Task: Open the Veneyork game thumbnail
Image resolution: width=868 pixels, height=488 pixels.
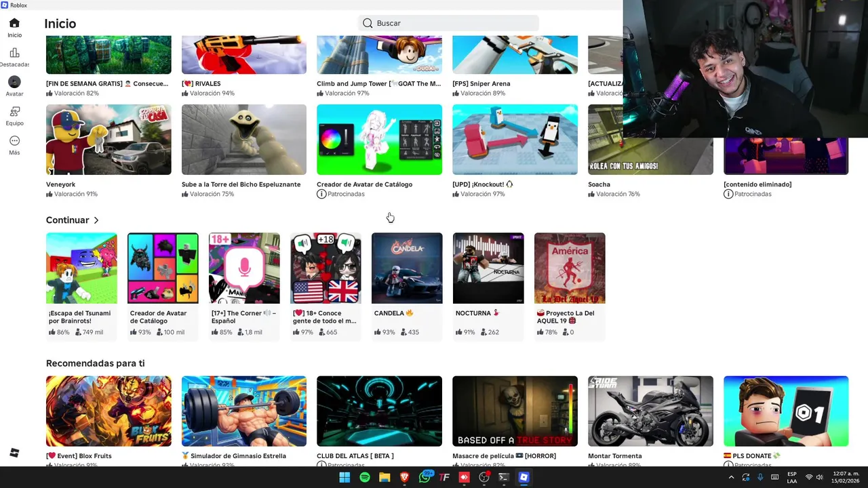Action: click(108, 140)
